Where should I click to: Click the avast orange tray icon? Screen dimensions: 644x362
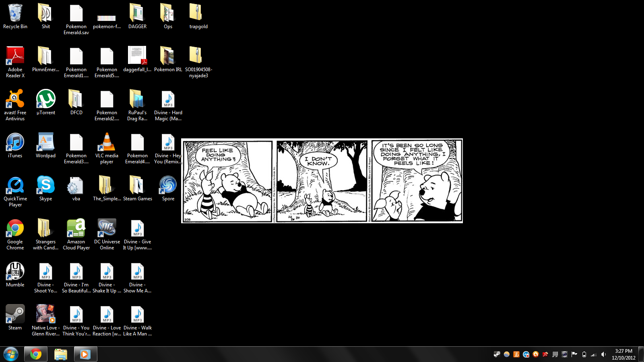pos(536,354)
